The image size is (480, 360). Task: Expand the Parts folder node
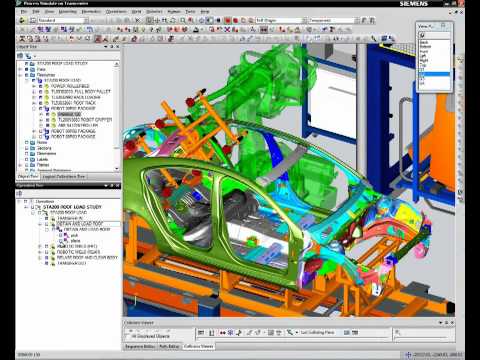tap(20, 69)
